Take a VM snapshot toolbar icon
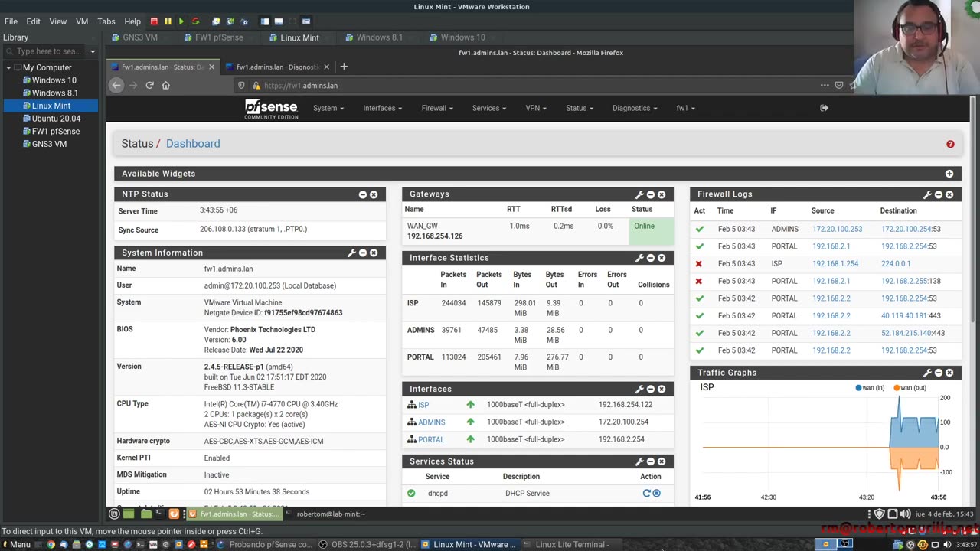The height and width of the screenshot is (551, 980). [216, 21]
